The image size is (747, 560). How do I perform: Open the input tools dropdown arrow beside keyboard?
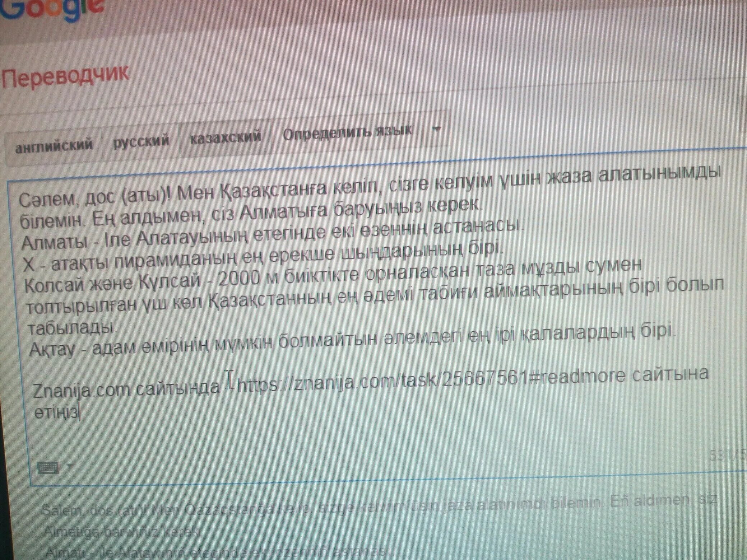pos(70,466)
